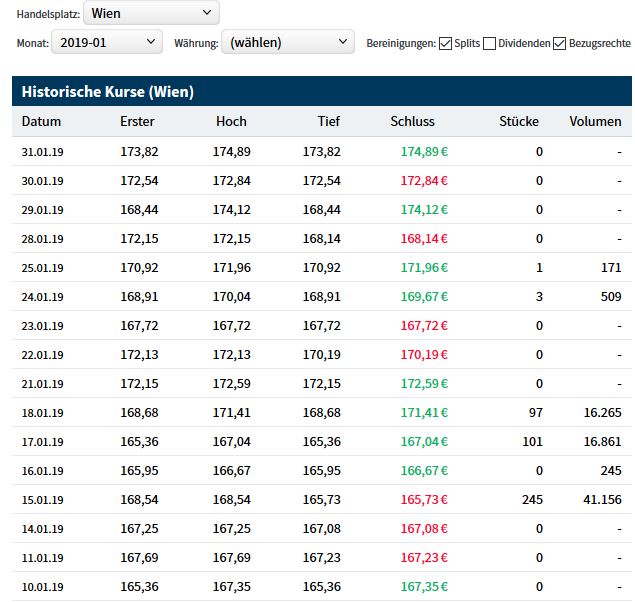Click the Volumen column header
This screenshot has height=602, width=635.
[x=595, y=121]
